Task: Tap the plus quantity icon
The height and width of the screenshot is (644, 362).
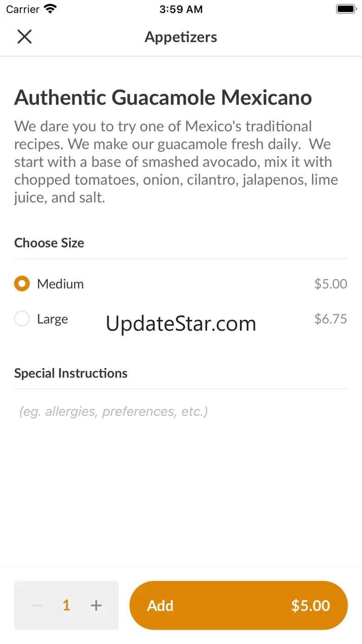Action: point(96,605)
